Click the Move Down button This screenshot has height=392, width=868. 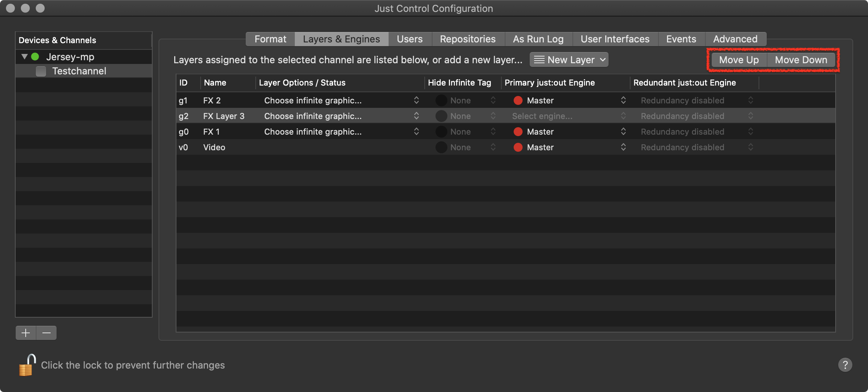[801, 60]
